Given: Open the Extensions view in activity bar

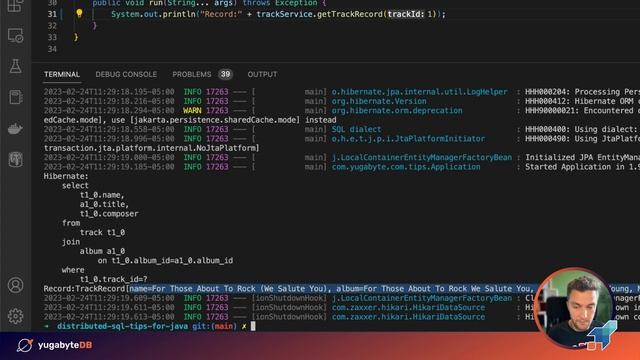Looking at the screenshot, I should coord(15,6).
